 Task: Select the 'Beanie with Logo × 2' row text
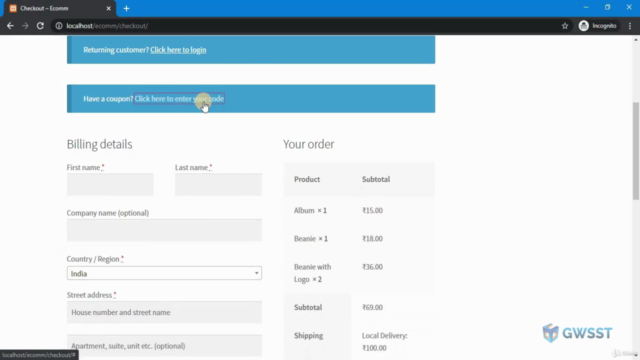coord(313,273)
